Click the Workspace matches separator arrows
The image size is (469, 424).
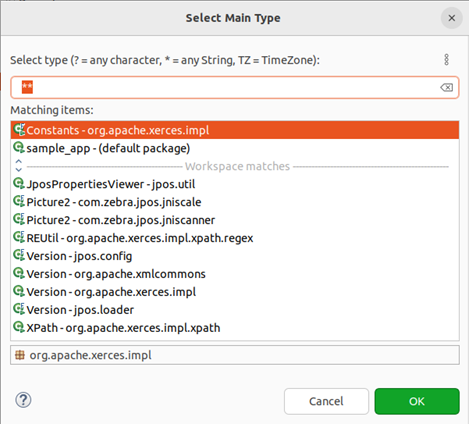pos(19,166)
